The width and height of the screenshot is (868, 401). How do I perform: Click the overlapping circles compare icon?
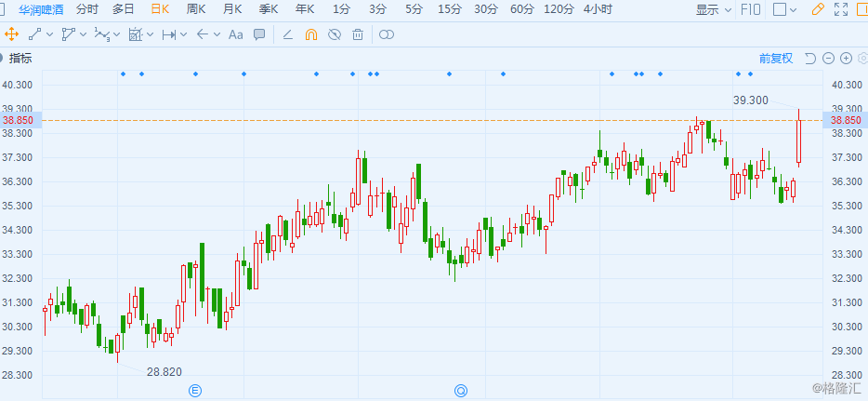coord(387,35)
